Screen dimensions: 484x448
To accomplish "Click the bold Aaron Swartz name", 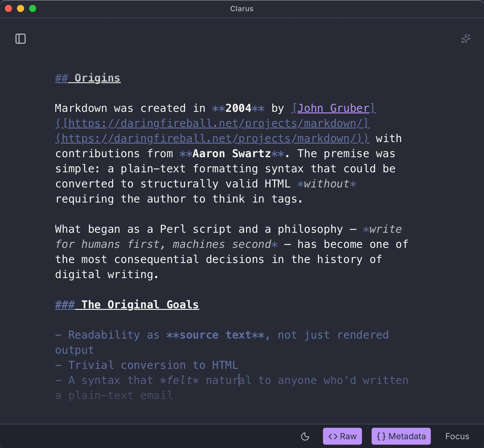I will tap(232, 154).
